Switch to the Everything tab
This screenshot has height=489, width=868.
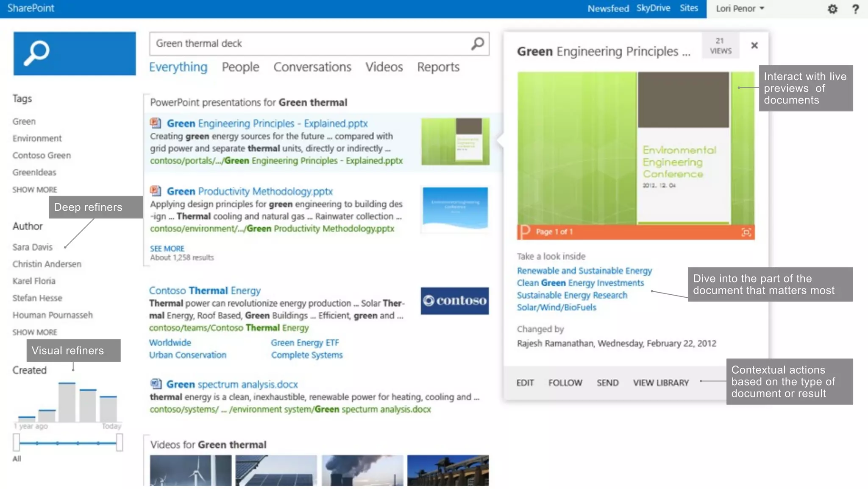pos(178,67)
